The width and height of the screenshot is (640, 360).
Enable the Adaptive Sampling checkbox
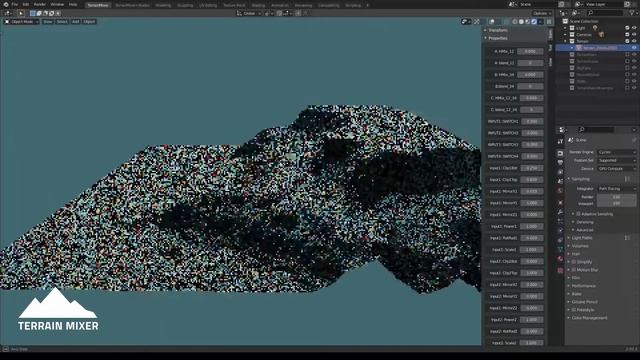pyautogui.click(x=578, y=214)
